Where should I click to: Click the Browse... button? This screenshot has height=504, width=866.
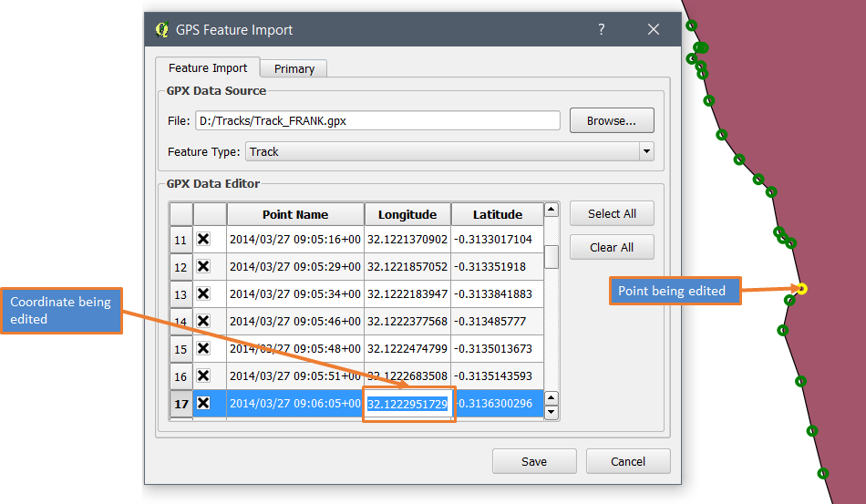(612, 120)
